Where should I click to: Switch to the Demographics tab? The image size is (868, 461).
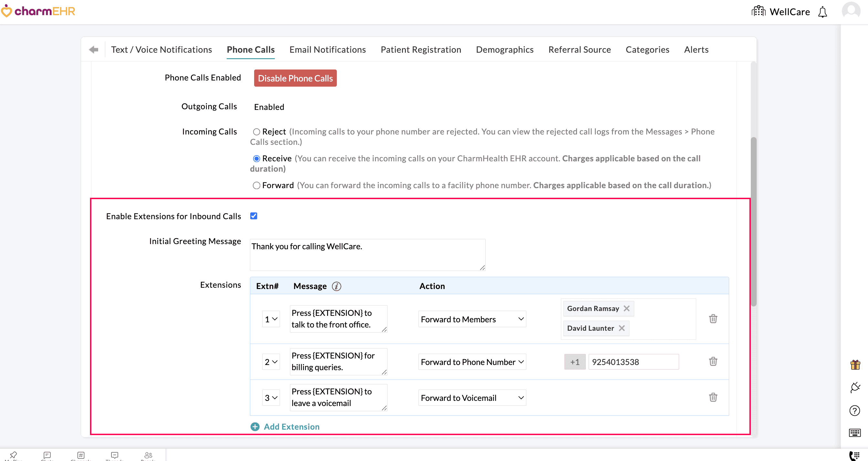click(x=504, y=49)
